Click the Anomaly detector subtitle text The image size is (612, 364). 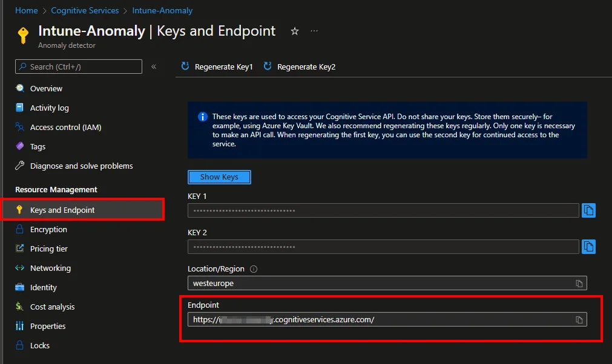pos(67,45)
